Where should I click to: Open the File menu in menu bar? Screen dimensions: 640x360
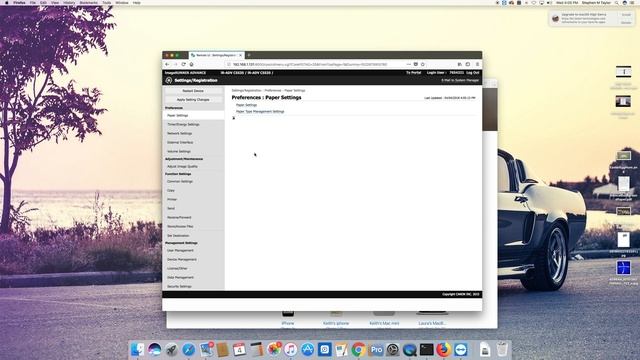click(33, 2)
